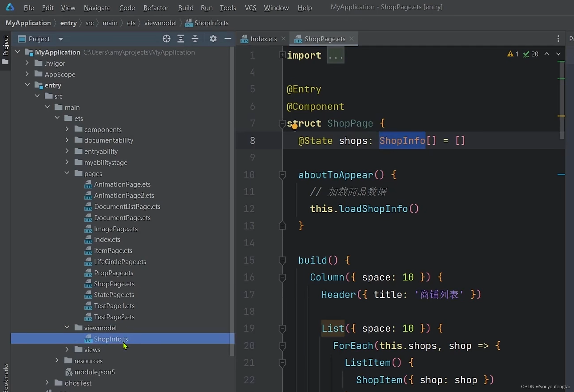Click the DevEco Studio logo icon
Image resolution: width=574 pixels, height=392 pixels.
[10, 7]
